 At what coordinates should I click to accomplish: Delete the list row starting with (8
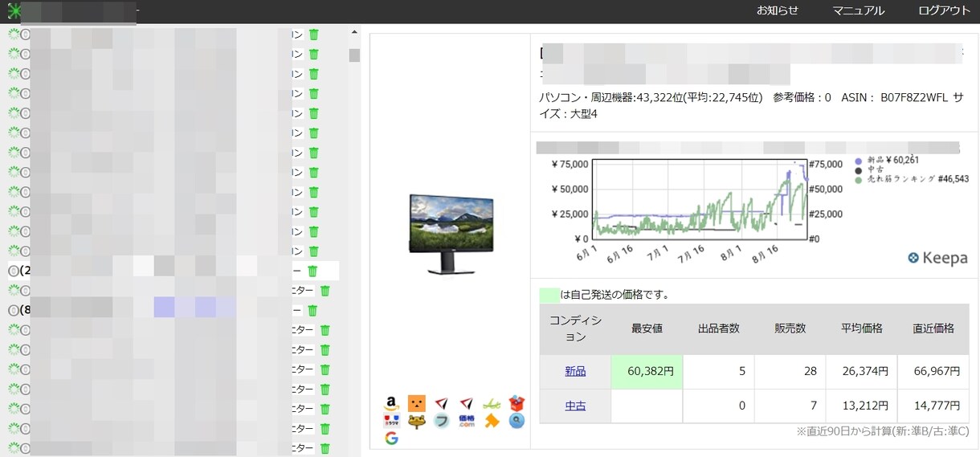pyautogui.click(x=312, y=310)
